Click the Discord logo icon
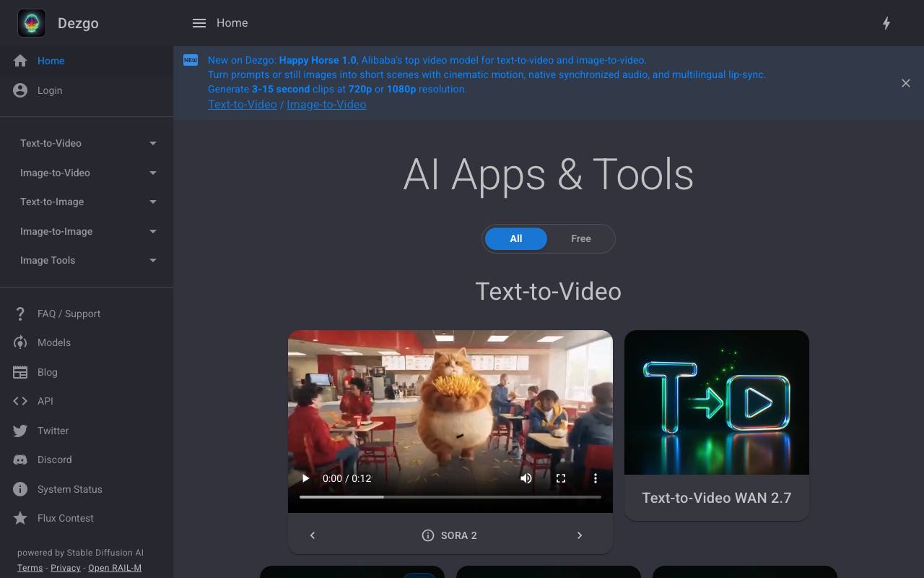924x578 pixels. tap(20, 460)
